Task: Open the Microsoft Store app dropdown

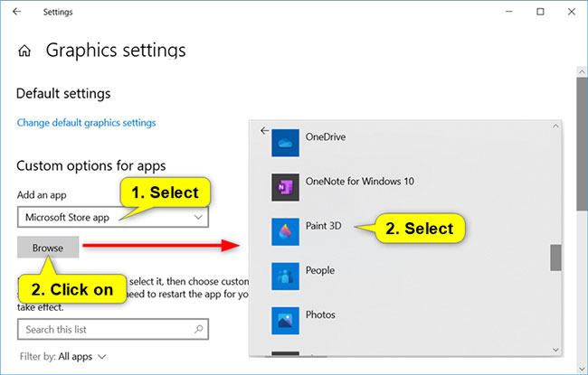Action: tap(113, 217)
